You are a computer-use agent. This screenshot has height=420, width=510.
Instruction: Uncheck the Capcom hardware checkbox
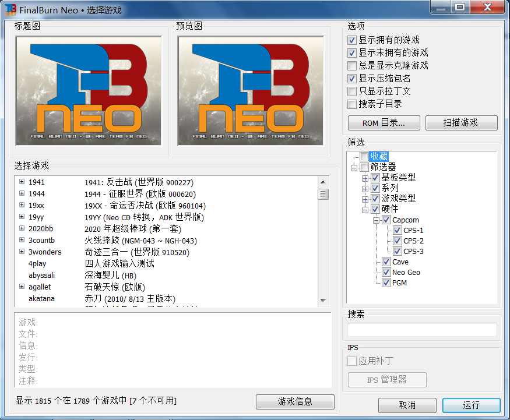(386, 220)
